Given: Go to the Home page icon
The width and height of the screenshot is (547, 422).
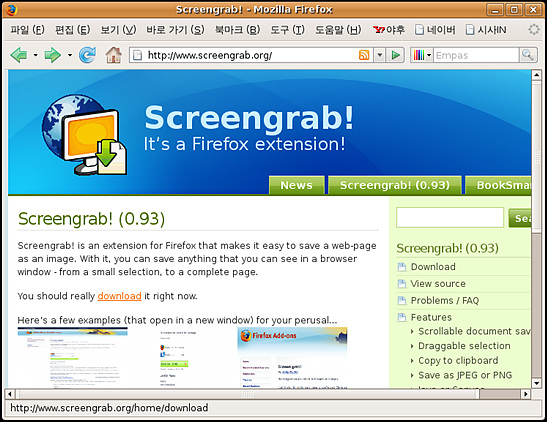Looking at the screenshot, I should [113, 55].
